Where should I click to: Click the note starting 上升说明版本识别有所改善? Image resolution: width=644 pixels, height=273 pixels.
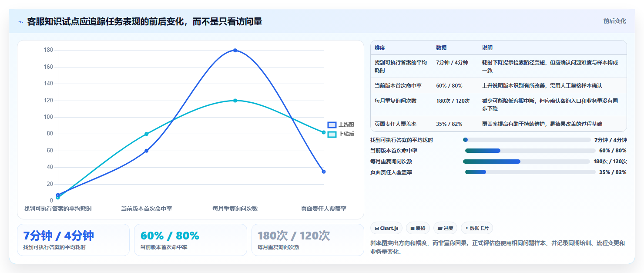pos(542,85)
